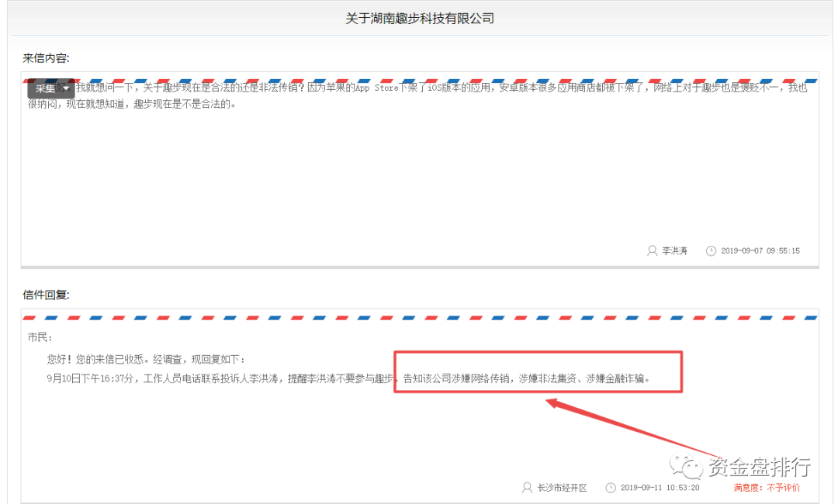
Task: Click the title 关于湖南趣步科技有限公司
Action: 420,19
